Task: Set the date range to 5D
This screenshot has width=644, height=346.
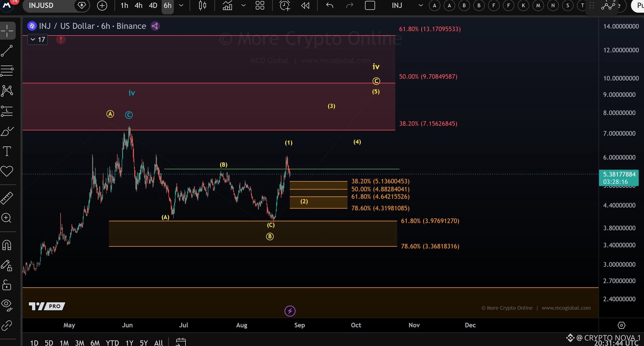Action: coord(49,343)
